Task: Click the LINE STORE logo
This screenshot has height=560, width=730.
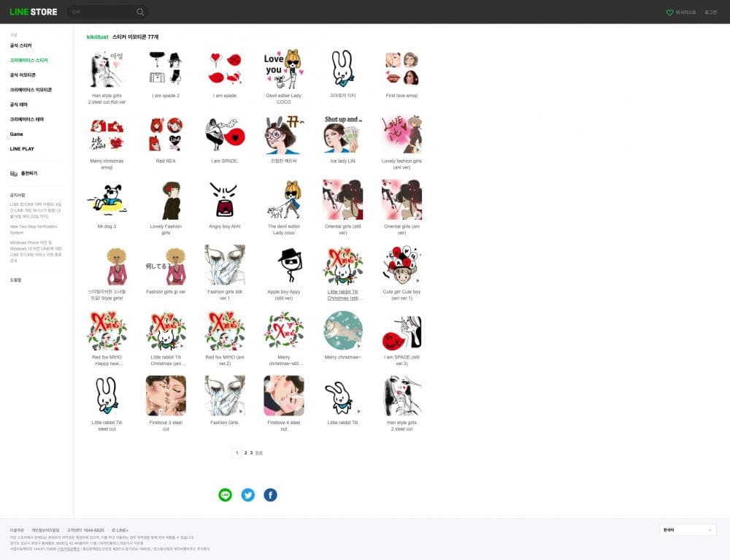Action: (x=34, y=12)
